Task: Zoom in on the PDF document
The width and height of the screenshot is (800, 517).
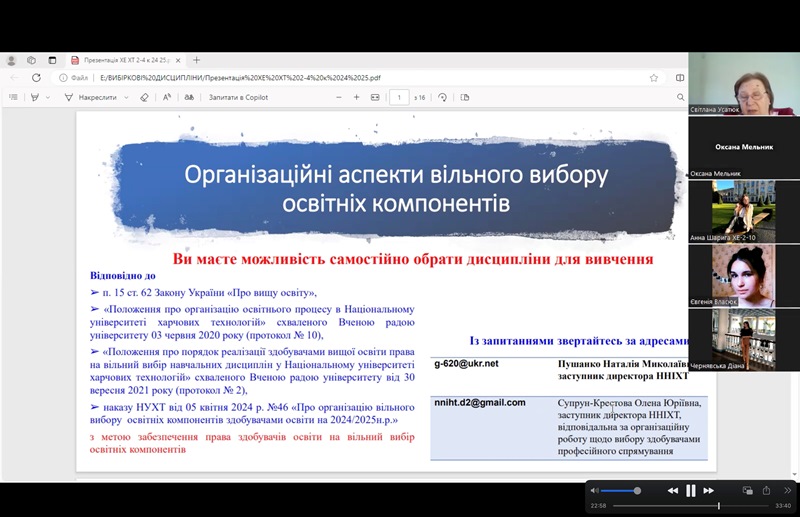Action: 357,97
